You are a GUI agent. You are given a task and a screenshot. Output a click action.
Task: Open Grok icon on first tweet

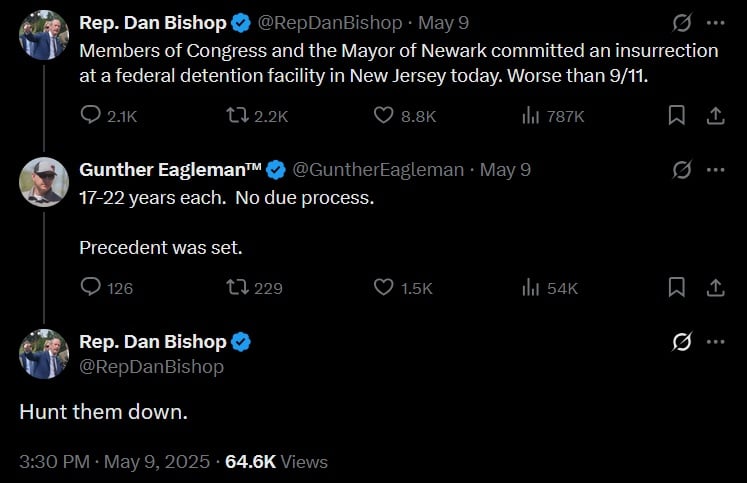click(681, 23)
